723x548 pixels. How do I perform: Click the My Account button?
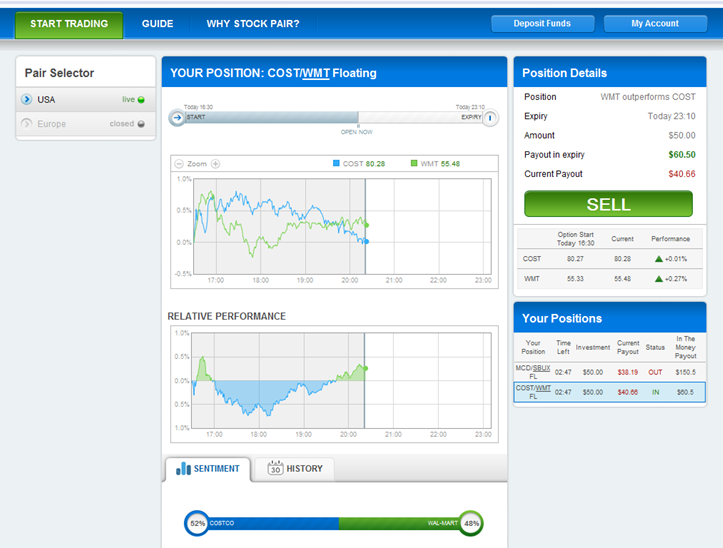(655, 24)
